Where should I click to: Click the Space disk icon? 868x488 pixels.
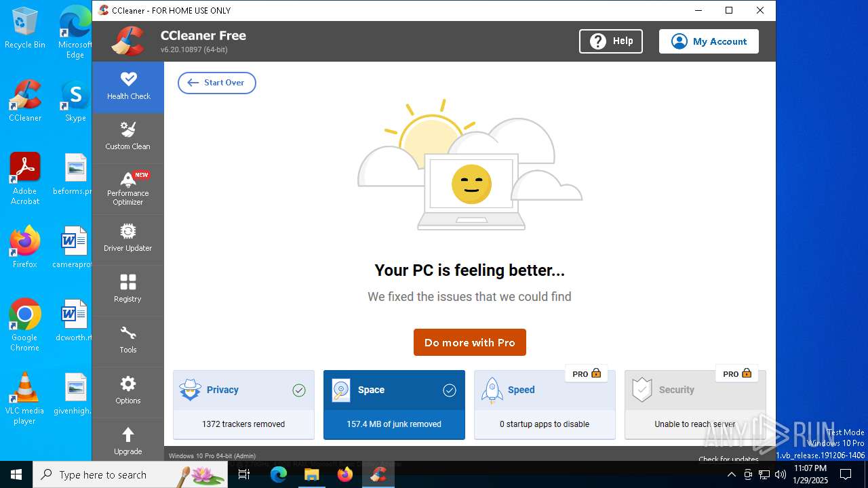coord(341,390)
